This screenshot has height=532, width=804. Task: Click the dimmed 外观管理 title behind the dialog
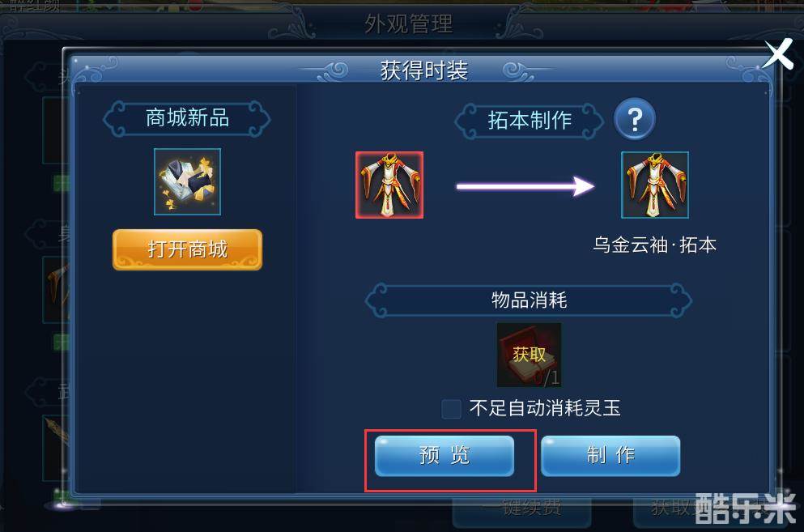pos(409,24)
